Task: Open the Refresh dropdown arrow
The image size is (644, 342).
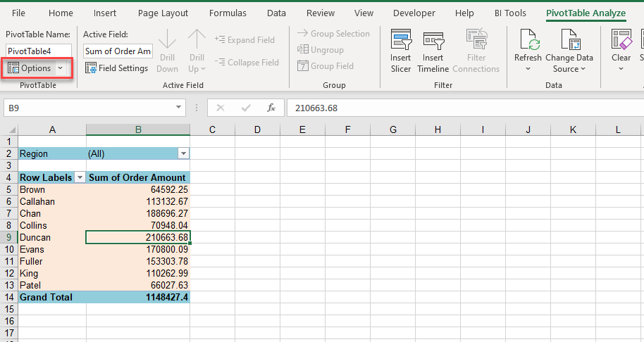Action: point(528,69)
